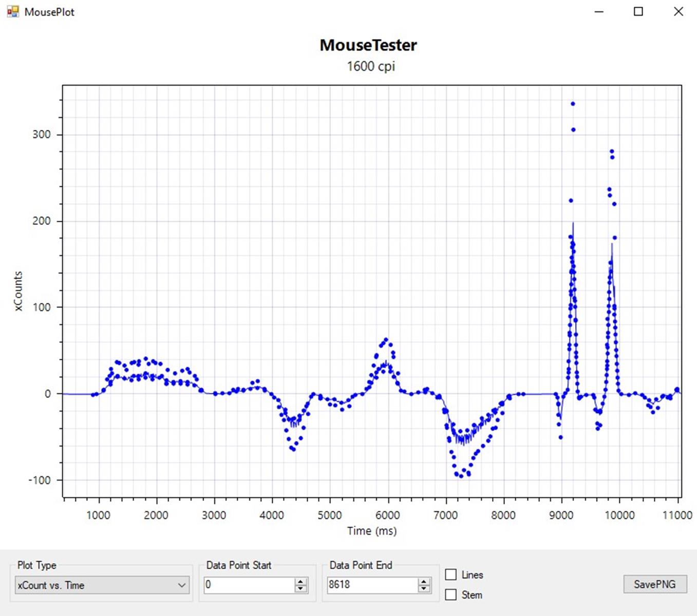Click the MousePlot window title text

pos(49,12)
